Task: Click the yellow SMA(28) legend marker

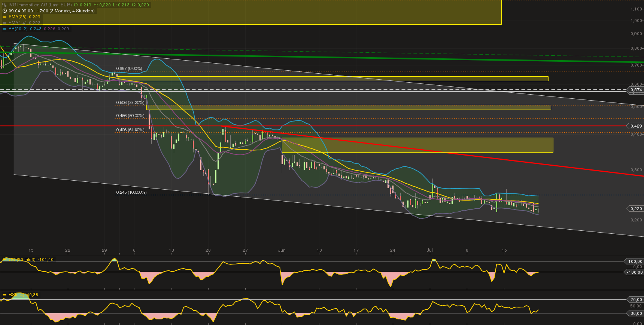Action: click(x=5, y=17)
